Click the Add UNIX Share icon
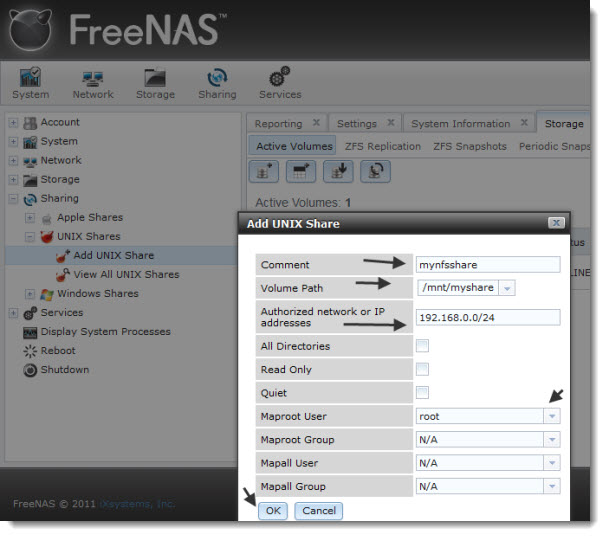The width and height of the screenshot is (605, 536). coord(63,256)
